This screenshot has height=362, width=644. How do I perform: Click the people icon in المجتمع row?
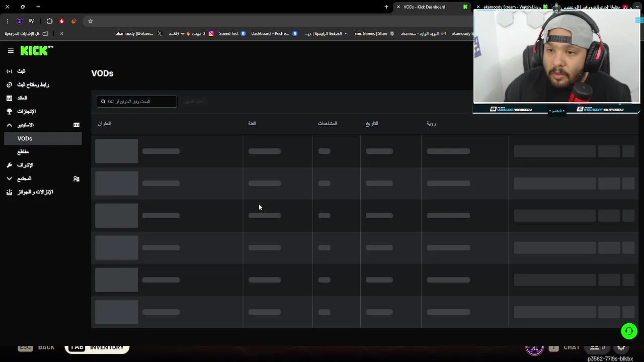[x=76, y=178]
